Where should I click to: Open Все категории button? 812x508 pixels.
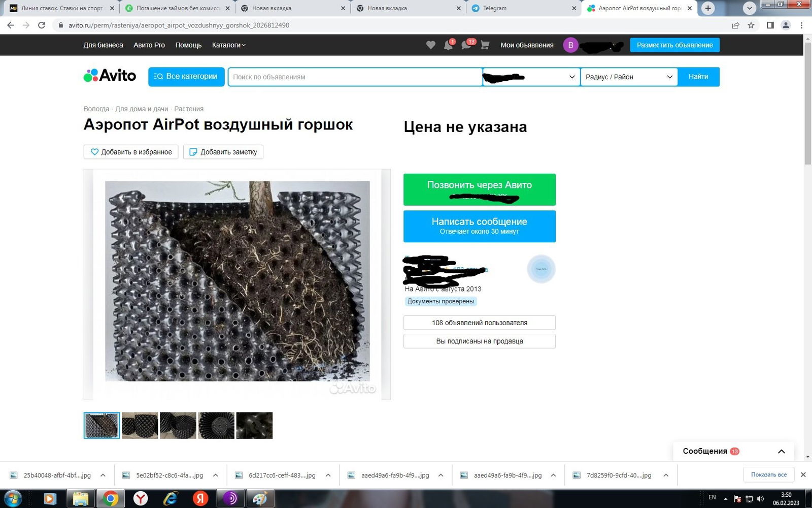(186, 77)
